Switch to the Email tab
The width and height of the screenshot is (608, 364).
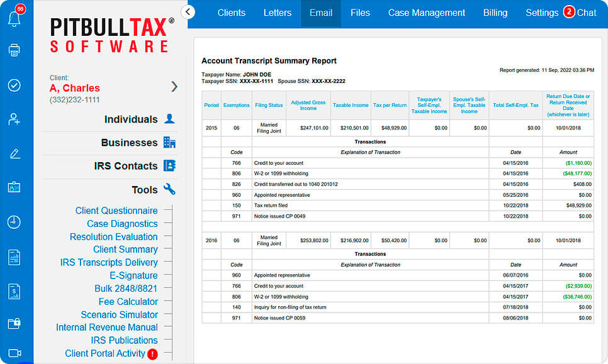click(321, 13)
